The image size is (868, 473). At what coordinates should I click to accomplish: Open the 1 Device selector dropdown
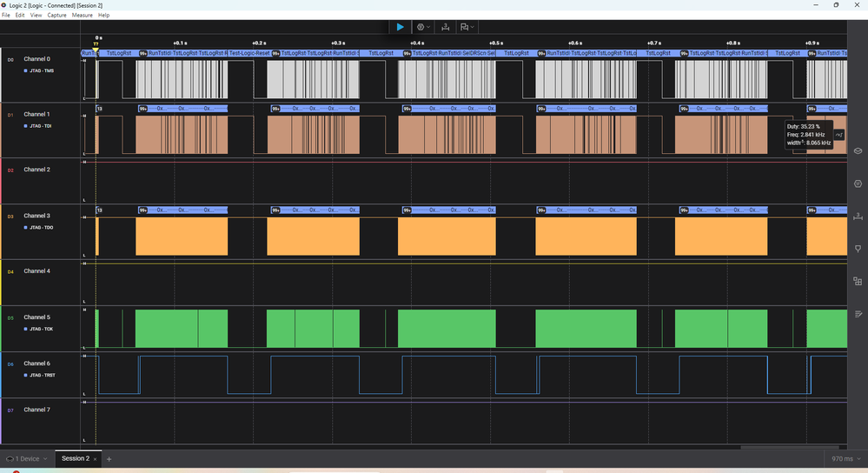click(27, 458)
